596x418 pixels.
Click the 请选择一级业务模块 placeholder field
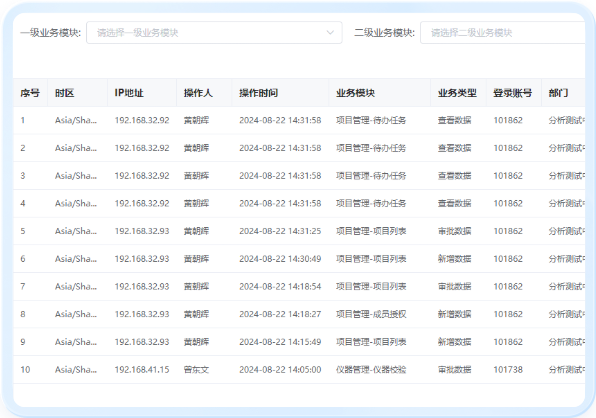click(214, 33)
